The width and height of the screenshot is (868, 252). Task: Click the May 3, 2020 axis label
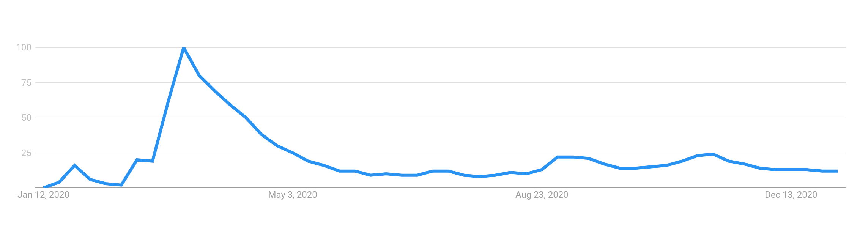pos(293,195)
